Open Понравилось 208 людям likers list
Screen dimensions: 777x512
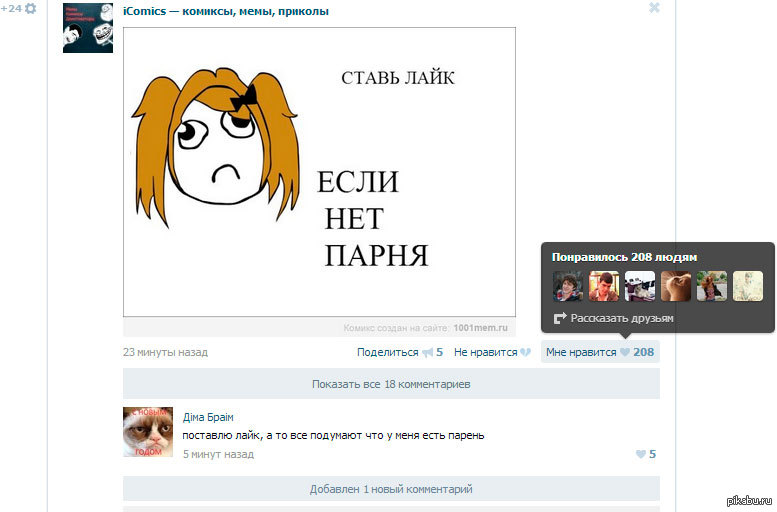(624, 257)
